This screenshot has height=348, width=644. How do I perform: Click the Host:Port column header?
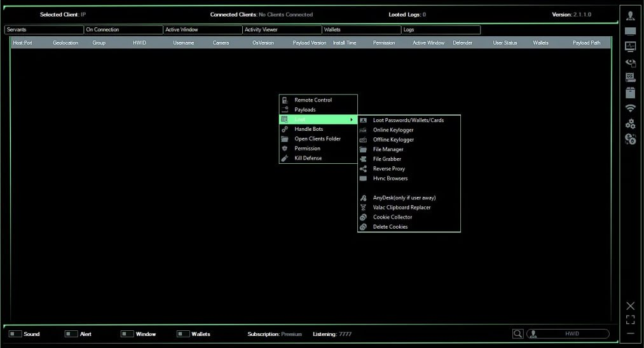coord(22,43)
